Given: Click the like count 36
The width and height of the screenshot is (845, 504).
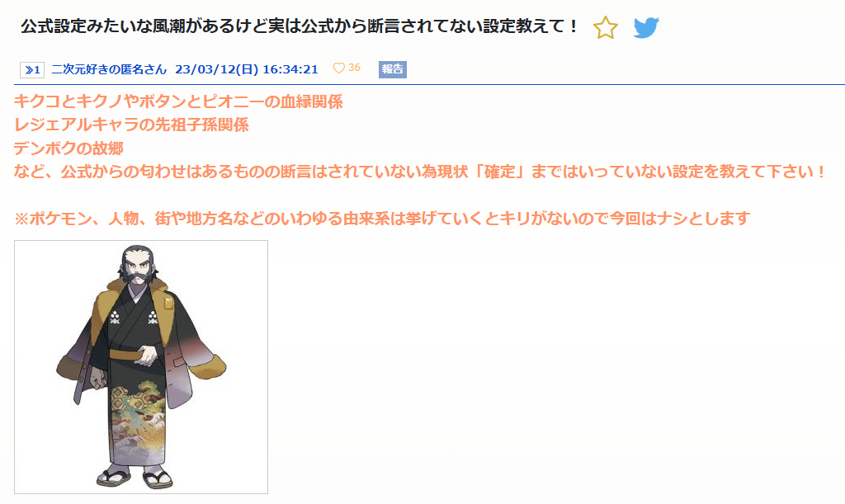Looking at the screenshot, I should [354, 68].
